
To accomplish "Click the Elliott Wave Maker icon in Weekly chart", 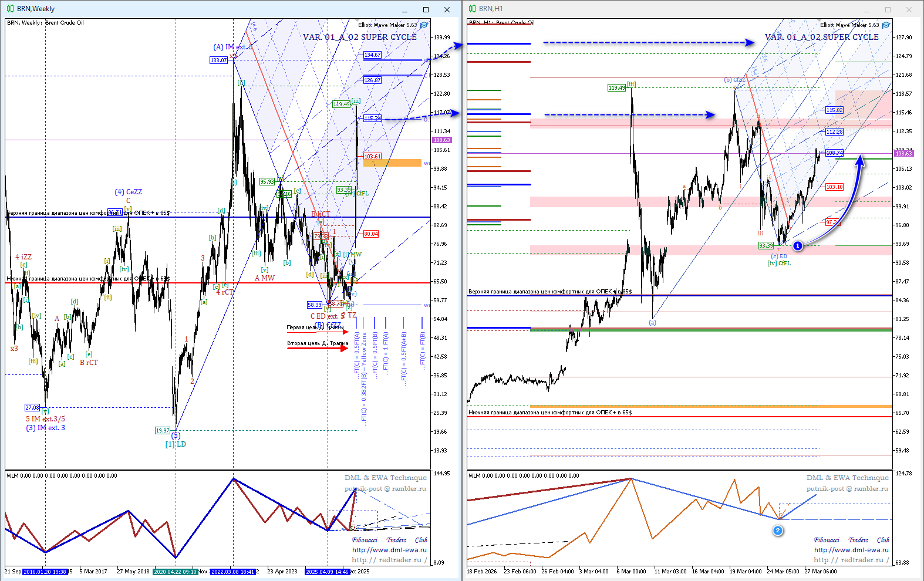I will coord(424,25).
